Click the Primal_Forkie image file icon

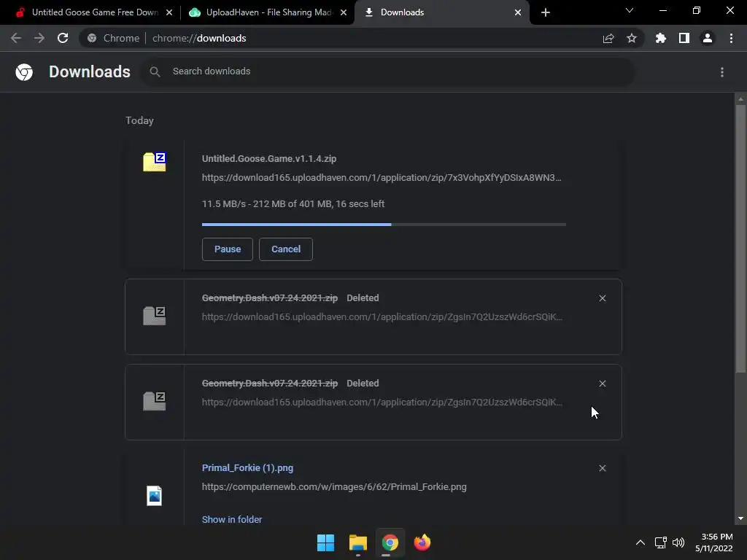[155, 496]
